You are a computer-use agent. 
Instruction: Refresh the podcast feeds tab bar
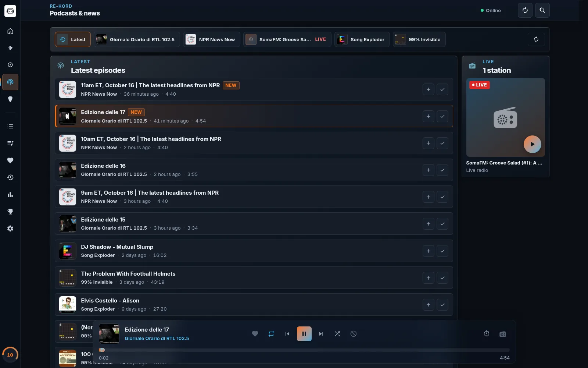(536, 39)
